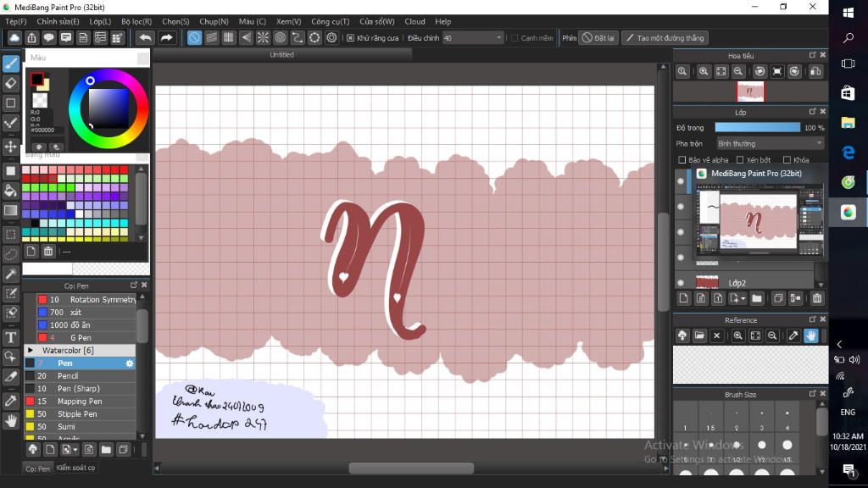Open the Lớp(L) menu
The height and width of the screenshot is (488, 868).
[100, 21]
